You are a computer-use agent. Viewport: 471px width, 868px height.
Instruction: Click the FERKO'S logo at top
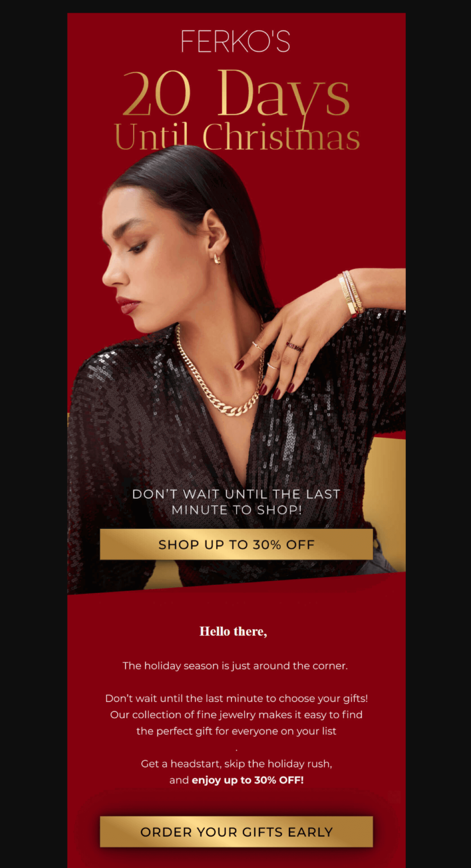[235, 41]
